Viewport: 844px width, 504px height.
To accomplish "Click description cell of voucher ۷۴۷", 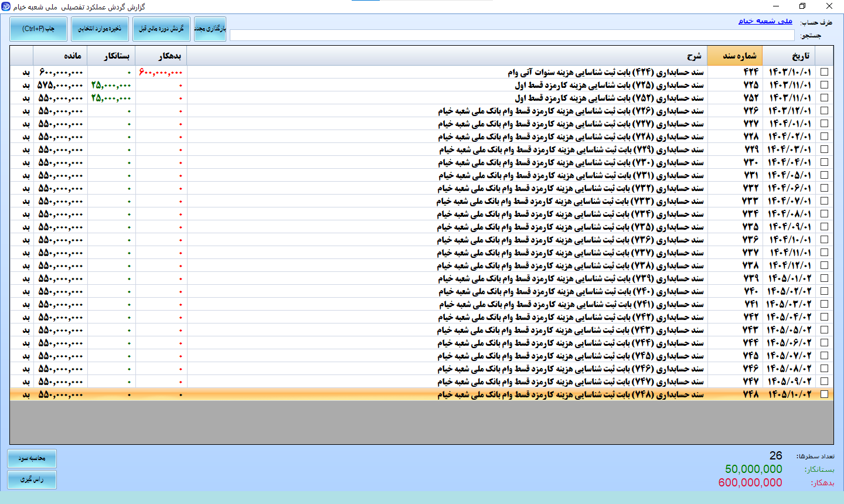I will (x=447, y=382).
